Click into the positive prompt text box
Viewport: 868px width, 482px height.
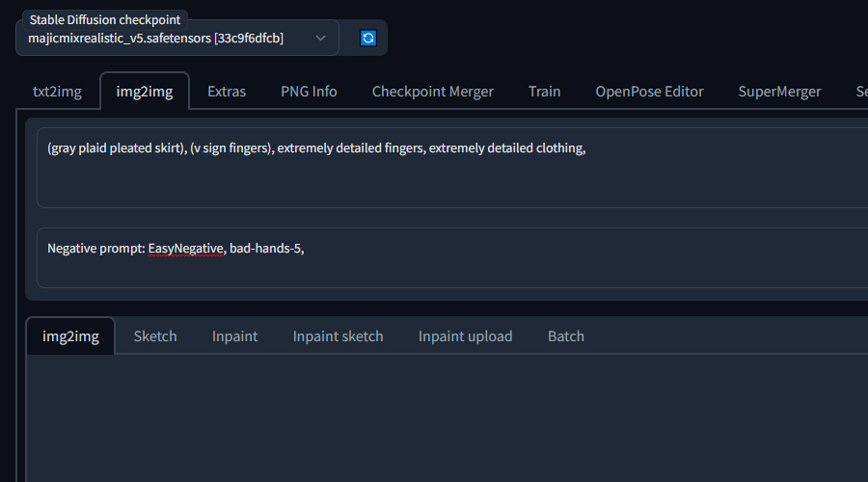coord(452,168)
